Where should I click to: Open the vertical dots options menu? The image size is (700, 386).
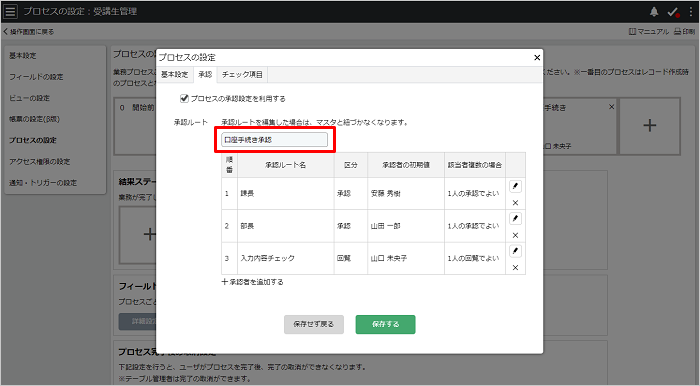[691, 12]
